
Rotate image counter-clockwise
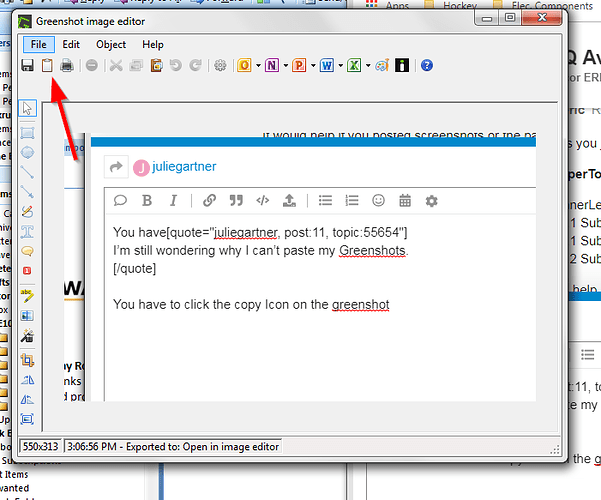(27, 380)
